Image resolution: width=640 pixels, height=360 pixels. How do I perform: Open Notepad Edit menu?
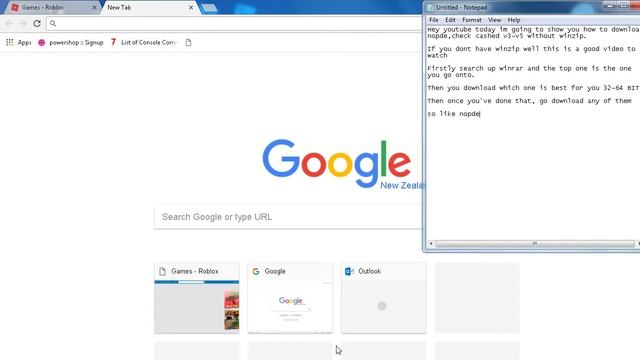[x=450, y=20]
